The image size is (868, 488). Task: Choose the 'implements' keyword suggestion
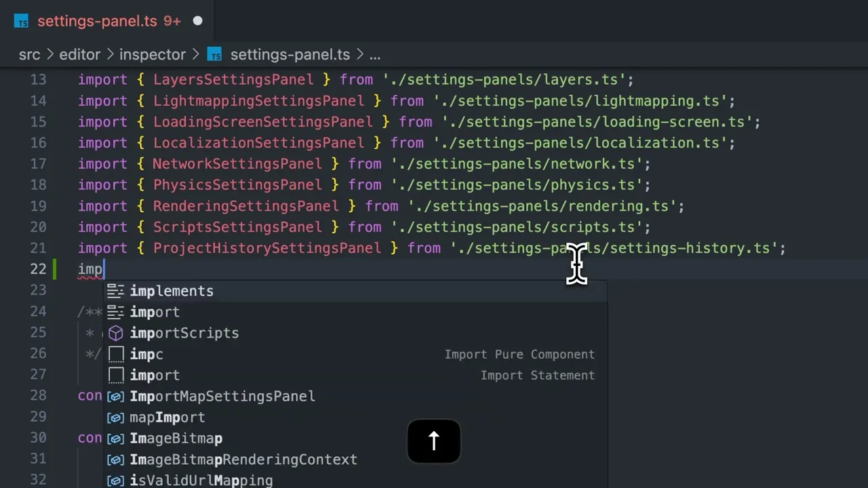pos(355,291)
